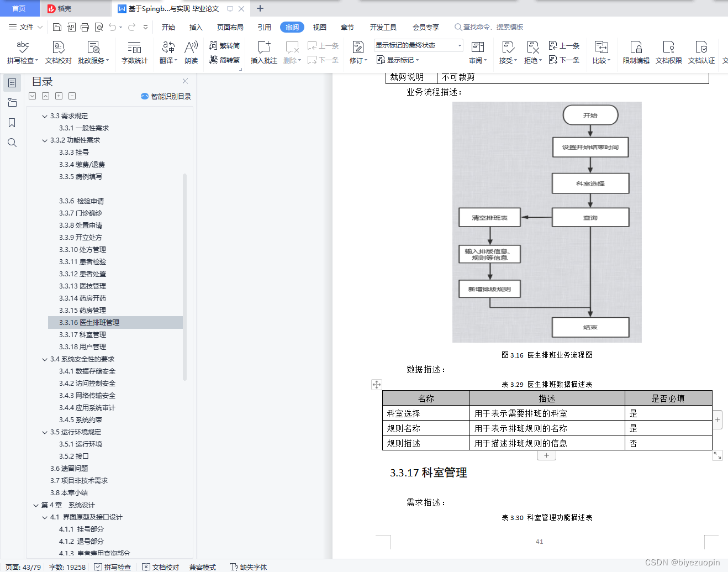The height and width of the screenshot is (572, 728).
Task: Open the Translate (翻译) tool
Action: (168, 53)
